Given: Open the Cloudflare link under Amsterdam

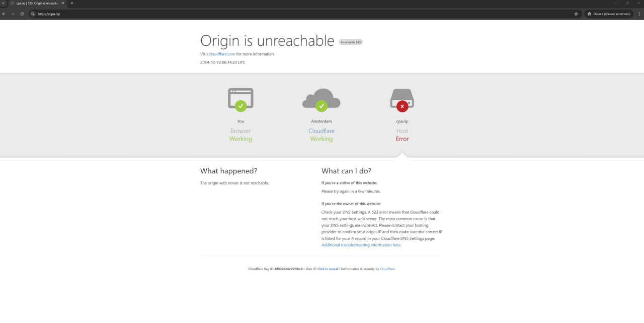Looking at the screenshot, I should 321,131.
